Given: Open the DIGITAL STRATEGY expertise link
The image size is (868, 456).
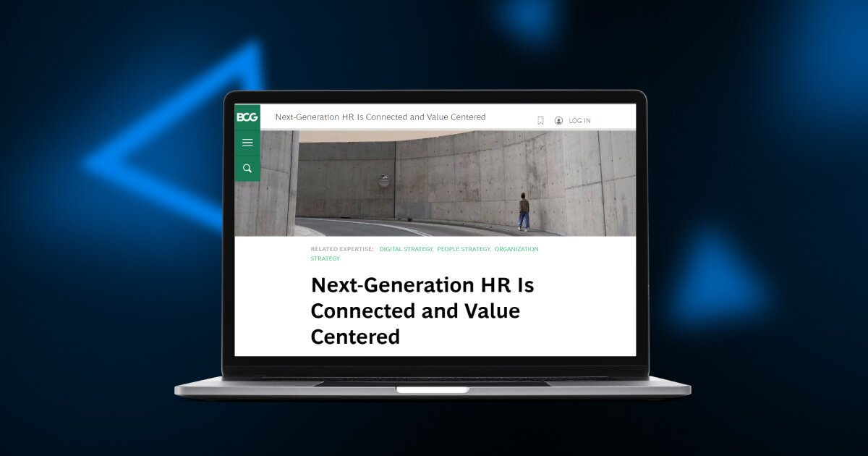Looking at the screenshot, I should (x=406, y=249).
